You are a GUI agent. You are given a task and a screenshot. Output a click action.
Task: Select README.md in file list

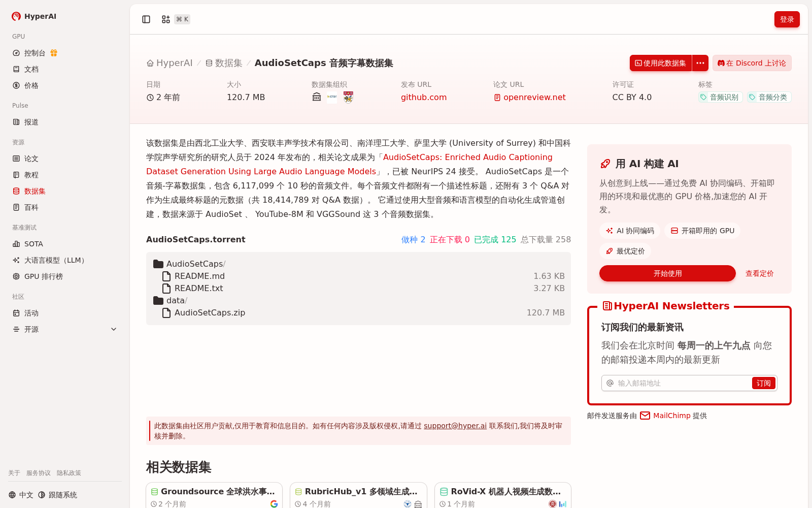pos(358,276)
